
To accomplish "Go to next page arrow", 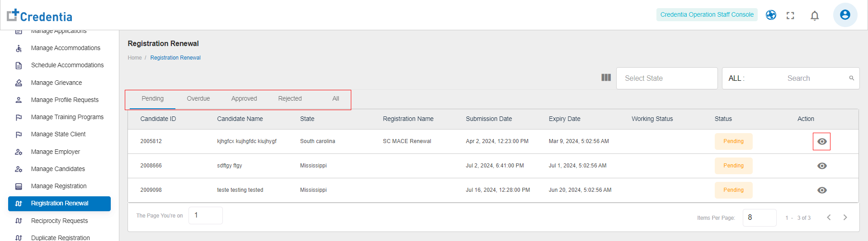I will click(845, 218).
